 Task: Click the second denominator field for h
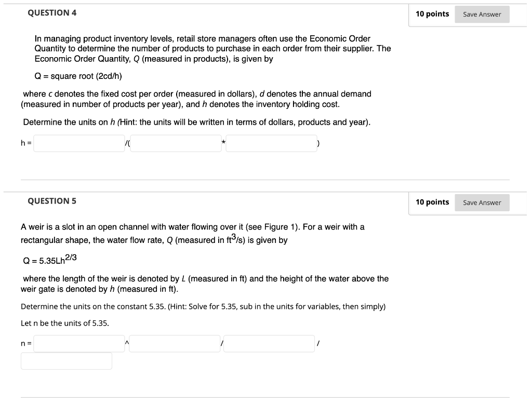click(271, 143)
